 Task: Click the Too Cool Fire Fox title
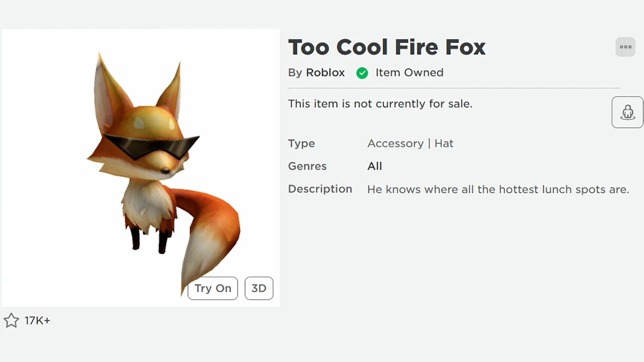click(x=386, y=47)
